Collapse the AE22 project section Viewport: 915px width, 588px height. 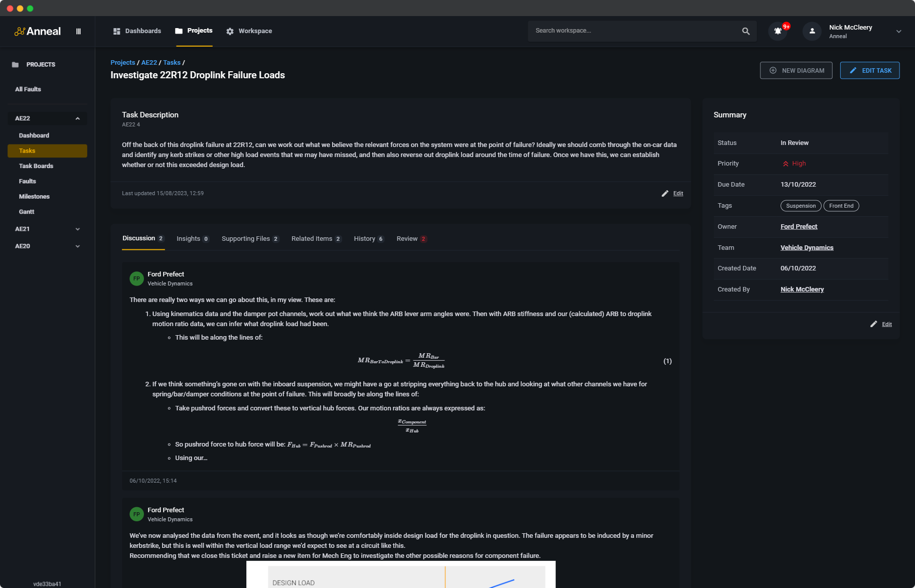(77, 118)
